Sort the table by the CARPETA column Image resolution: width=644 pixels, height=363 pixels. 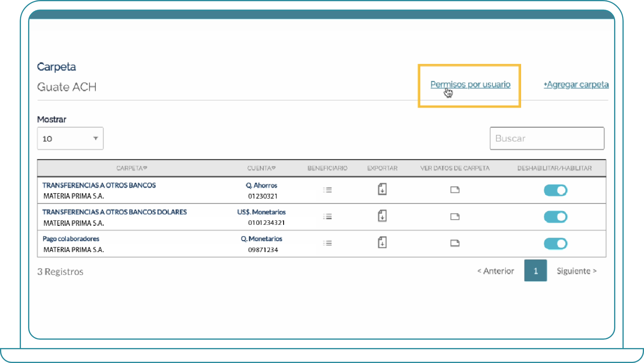(132, 168)
